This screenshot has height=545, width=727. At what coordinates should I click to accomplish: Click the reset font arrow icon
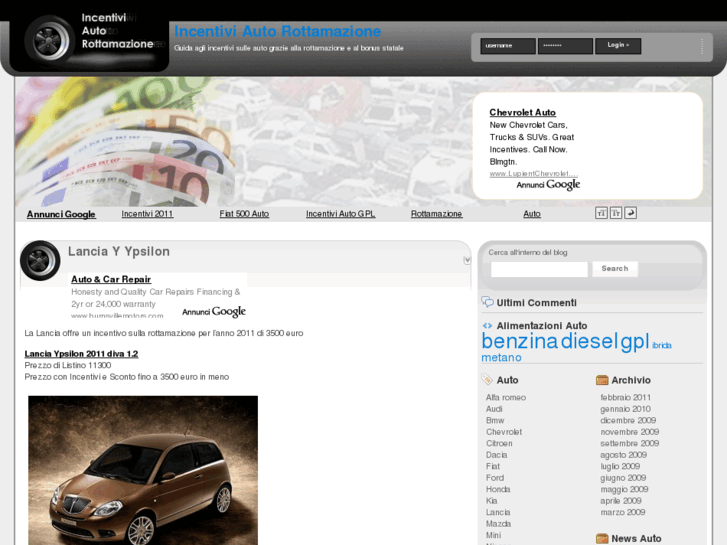point(631,213)
